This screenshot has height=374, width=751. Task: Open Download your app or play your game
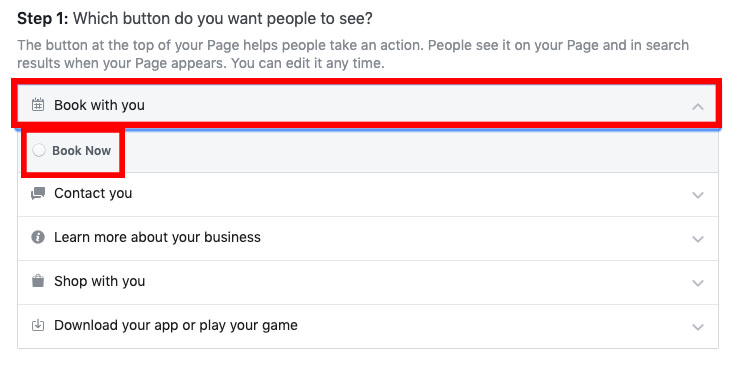tap(368, 327)
